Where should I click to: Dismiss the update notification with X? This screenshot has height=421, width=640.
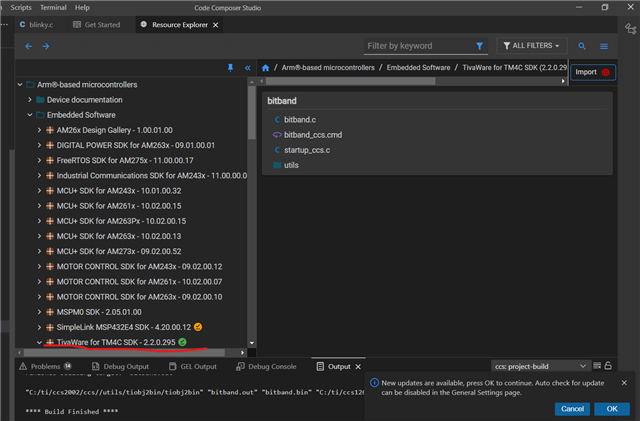pos(624,383)
